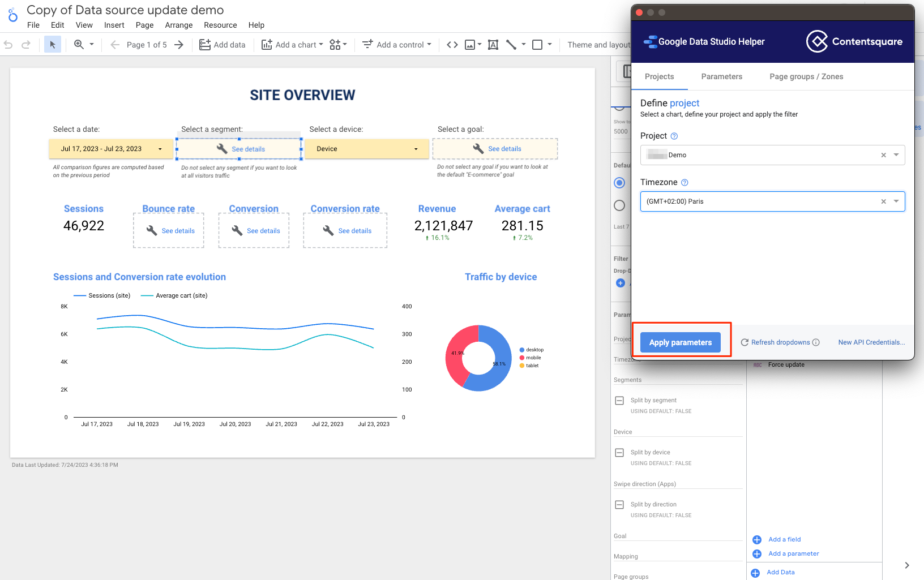Screen dimensions: 924x580
Task: Toggle Split by direction parameter
Action: pos(619,505)
